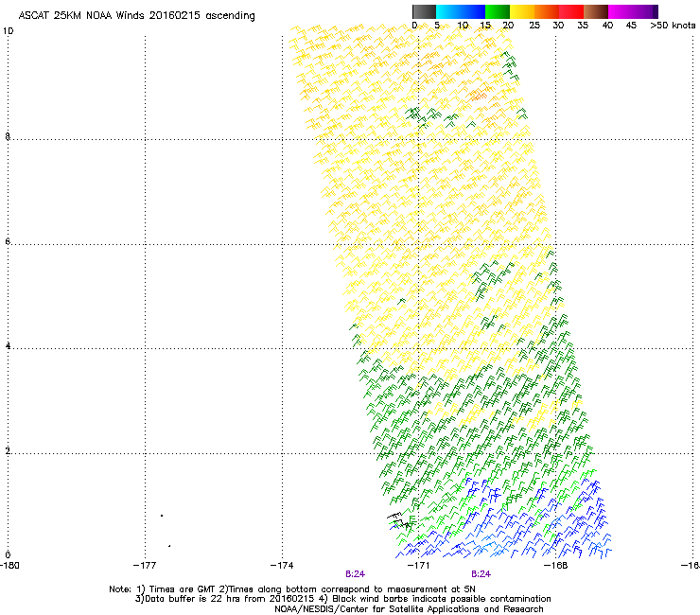Screen dimensions: 700x615
Task: Click the purple time stamp '8:24' between the -171 and -168 labels
Action: tap(481, 574)
